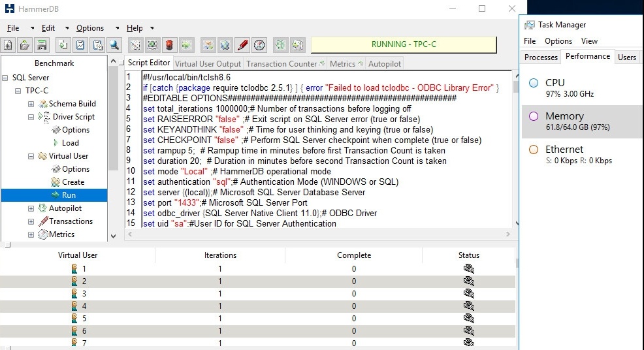The height and width of the screenshot is (350, 644).
Task: Click the person icon of Virtual User 6
Action: click(x=74, y=330)
